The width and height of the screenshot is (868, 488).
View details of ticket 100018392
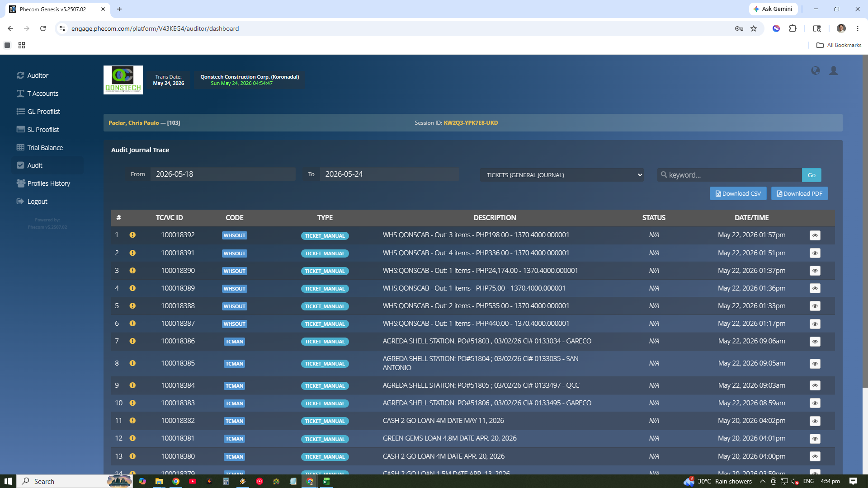[815, 235]
